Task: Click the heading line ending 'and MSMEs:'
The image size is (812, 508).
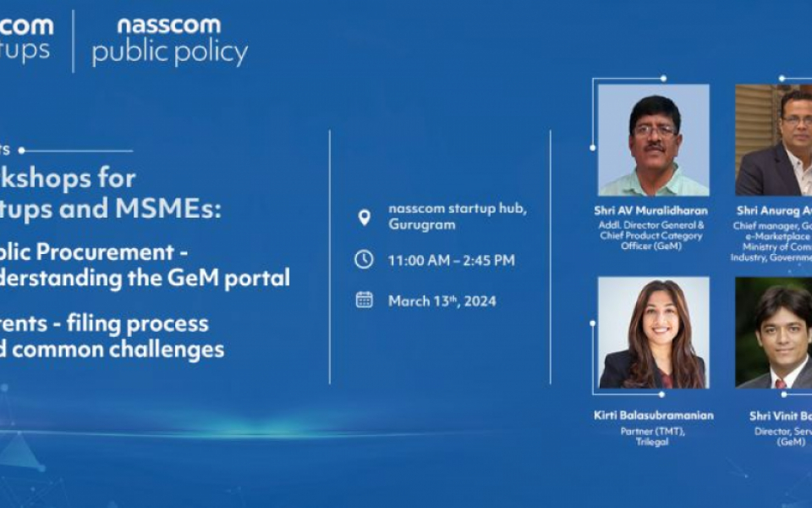Action: click(111, 208)
